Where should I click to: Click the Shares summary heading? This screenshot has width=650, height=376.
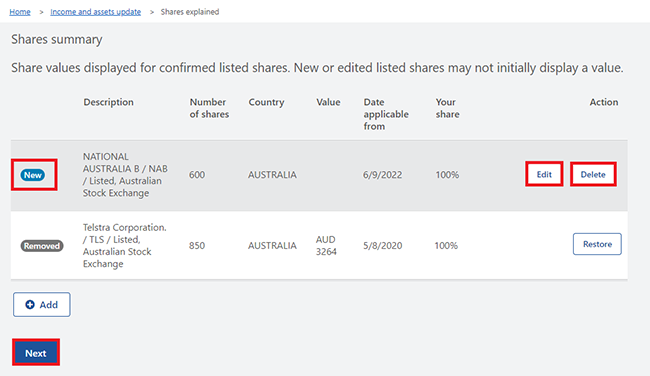[57, 39]
